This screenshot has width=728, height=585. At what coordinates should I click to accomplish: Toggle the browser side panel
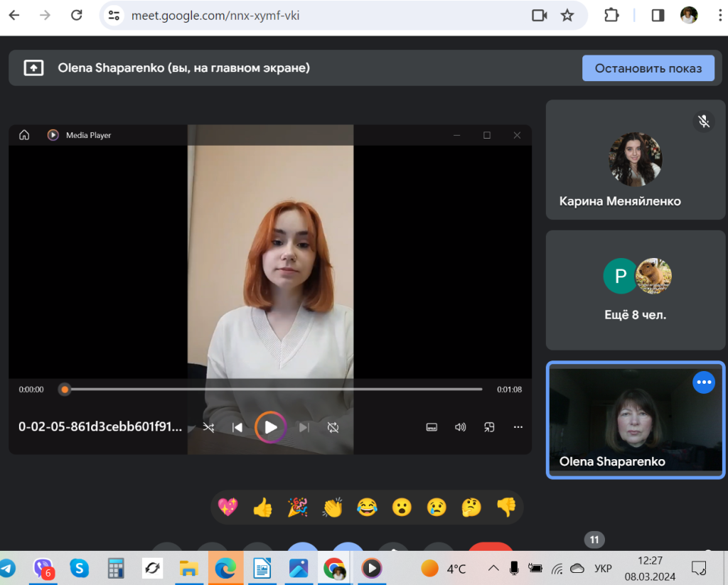point(658,16)
